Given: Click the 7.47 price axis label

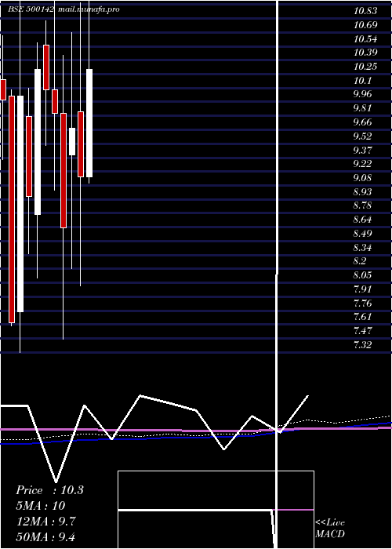Looking at the screenshot, I should [362, 331].
